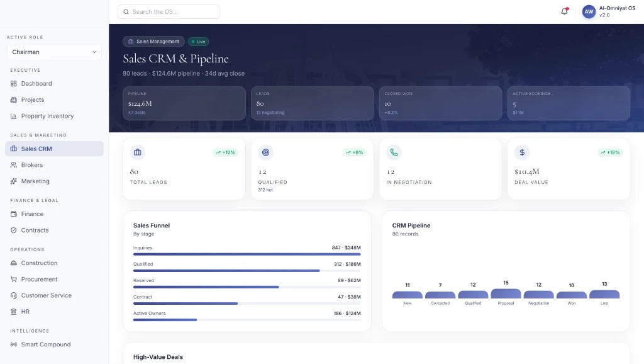Click the Qualified target icon
Image resolution: width=644 pixels, height=364 pixels.
pos(266,152)
